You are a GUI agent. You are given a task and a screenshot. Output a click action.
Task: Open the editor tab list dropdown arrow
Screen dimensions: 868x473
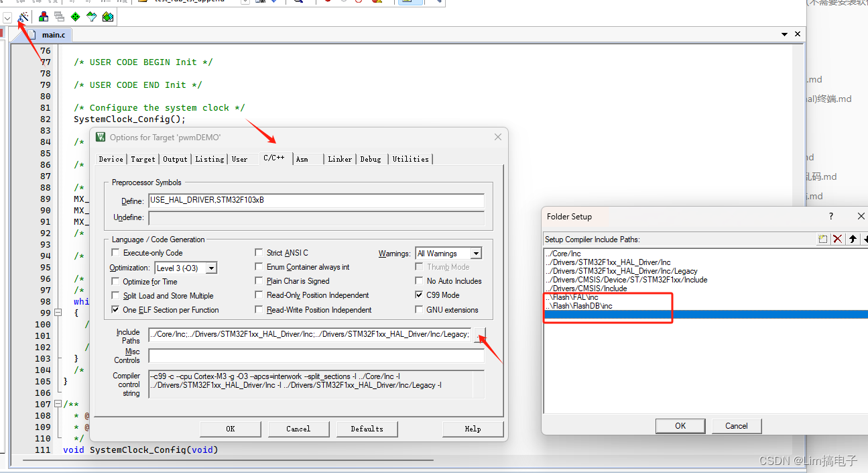pos(784,34)
